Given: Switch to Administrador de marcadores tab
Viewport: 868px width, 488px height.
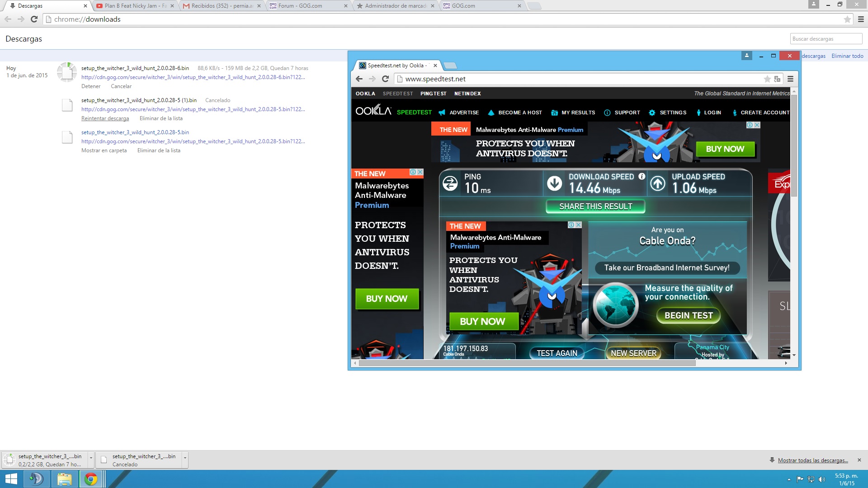Looking at the screenshot, I should [x=395, y=6].
